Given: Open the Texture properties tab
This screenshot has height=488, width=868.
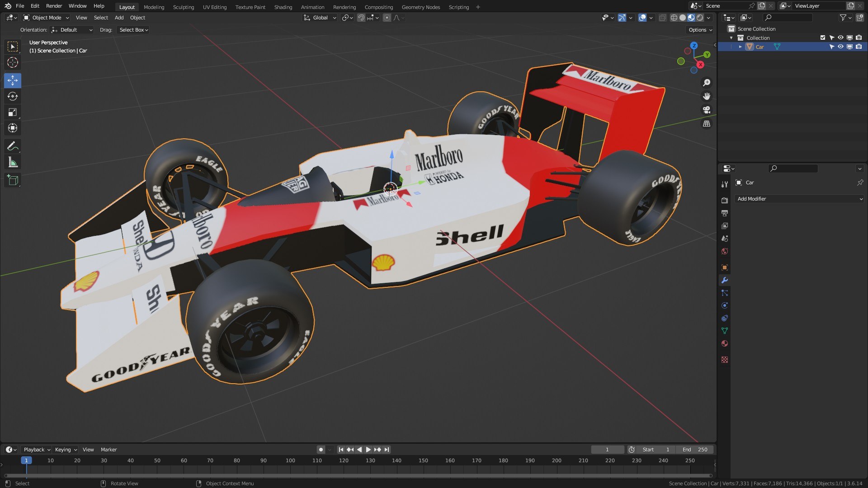Looking at the screenshot, I should tap(725, 360).
